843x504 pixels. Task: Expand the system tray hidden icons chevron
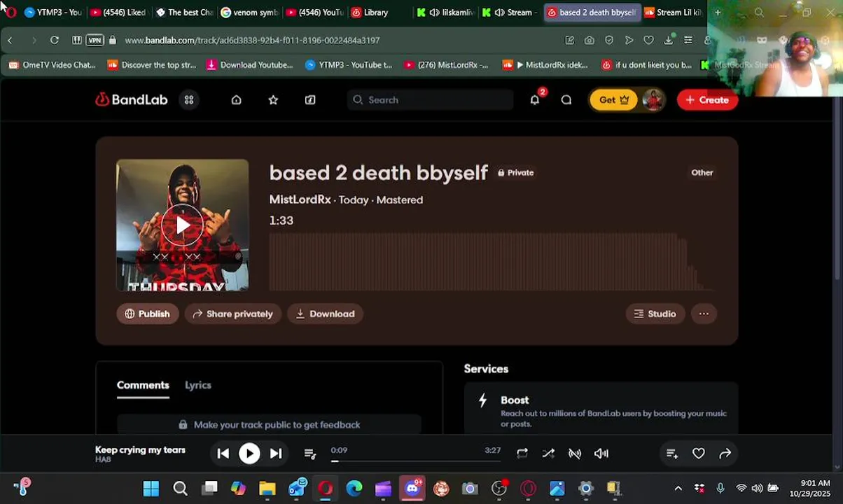[678, 489]
